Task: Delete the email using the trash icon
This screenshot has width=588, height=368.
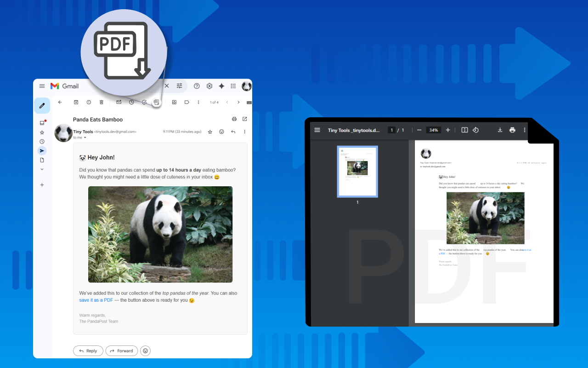Action: pos(102,102)
